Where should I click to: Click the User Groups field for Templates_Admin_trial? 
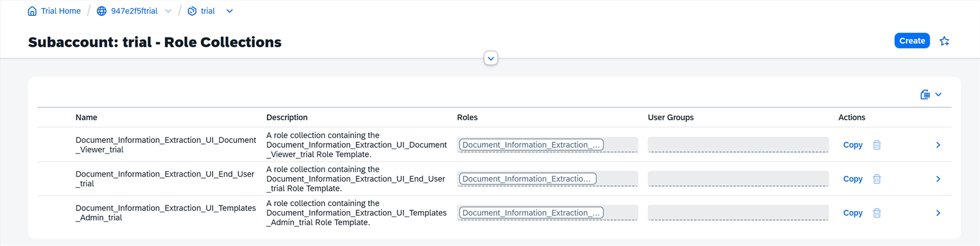tap(738, 213)
